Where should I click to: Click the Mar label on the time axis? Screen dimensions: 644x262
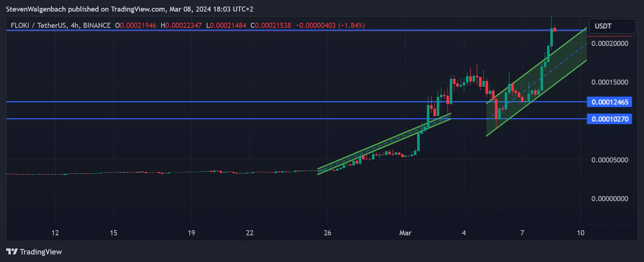[405, 233]
